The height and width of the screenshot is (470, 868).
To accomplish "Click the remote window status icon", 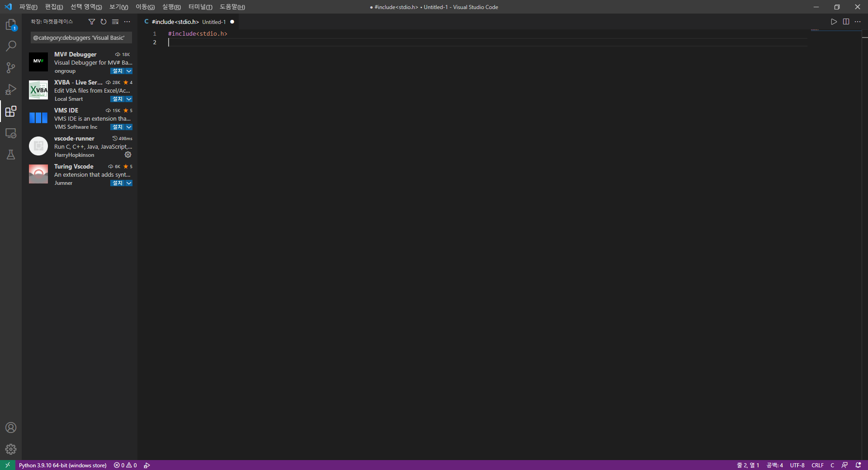I will (8, 465).
